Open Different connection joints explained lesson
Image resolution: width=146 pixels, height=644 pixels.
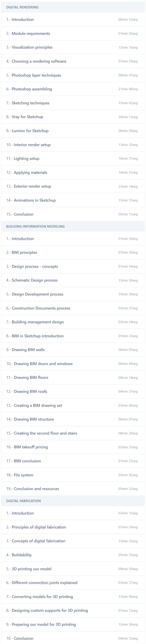73,583
